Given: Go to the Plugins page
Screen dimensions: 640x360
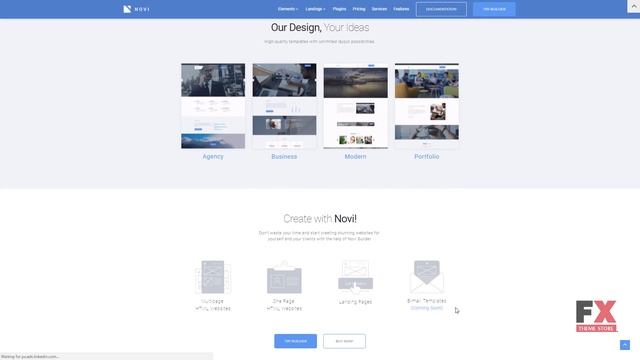Looking at the screenshot, I should 339,9.
